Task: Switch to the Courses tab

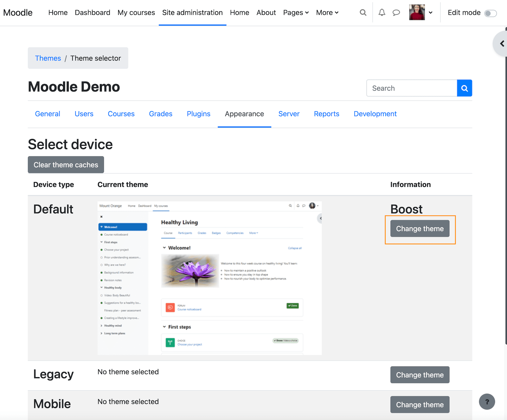Action: click(x=121, y=114)
